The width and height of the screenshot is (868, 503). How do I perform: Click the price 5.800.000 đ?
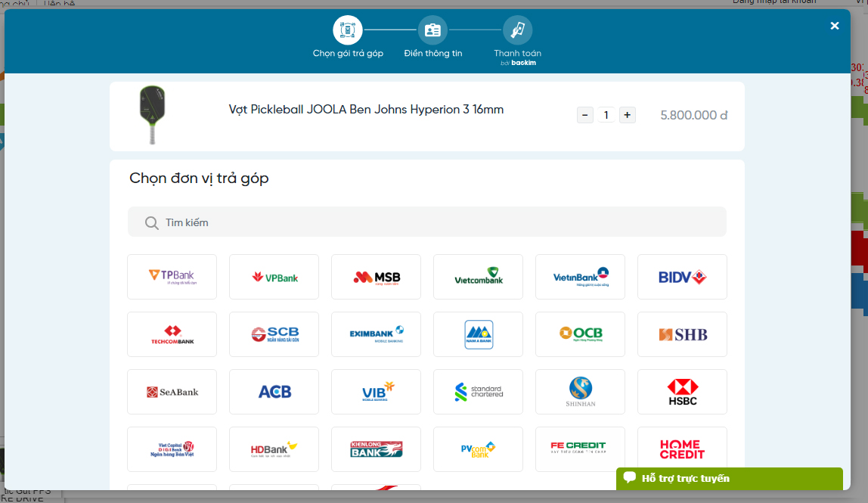pos(693,115)
